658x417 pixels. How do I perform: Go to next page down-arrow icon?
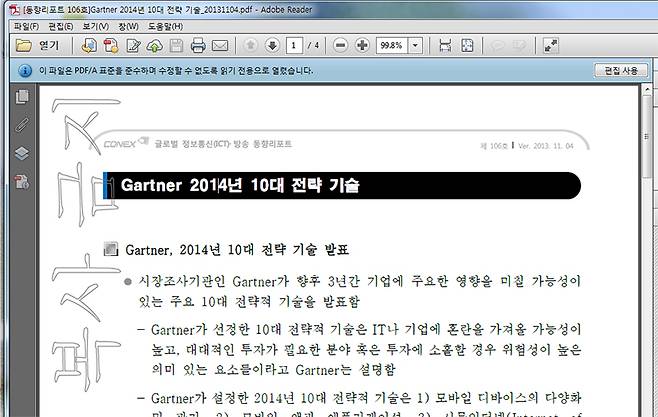click(x=272, y=45)
